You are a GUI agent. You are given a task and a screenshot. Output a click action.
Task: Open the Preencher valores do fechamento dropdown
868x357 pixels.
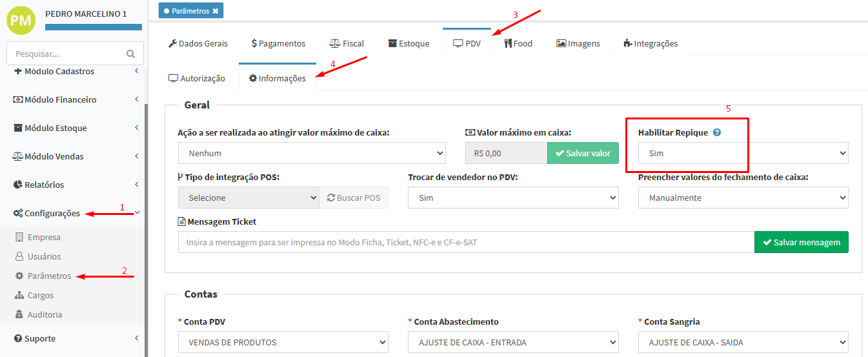743,198
